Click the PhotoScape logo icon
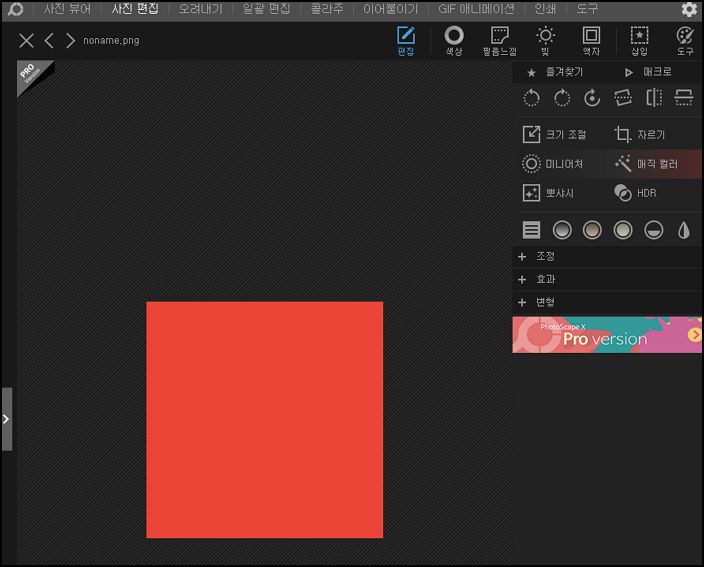 click(x=15, y=9)
